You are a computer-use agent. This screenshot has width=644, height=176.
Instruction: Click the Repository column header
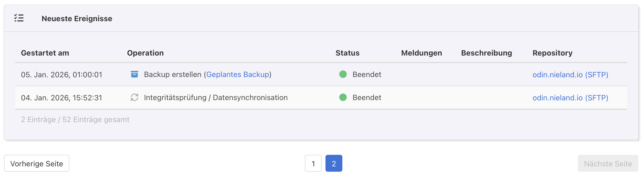coord(552,53)
